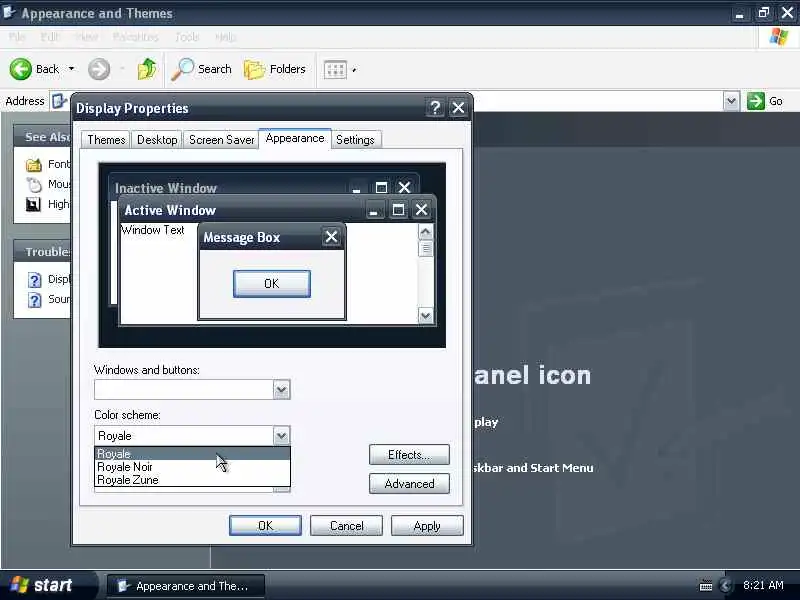The width and height of the screenshot is (800, 600).
Task: Click Appearance and Themes taskbar button
Action: tap(186, 586)
